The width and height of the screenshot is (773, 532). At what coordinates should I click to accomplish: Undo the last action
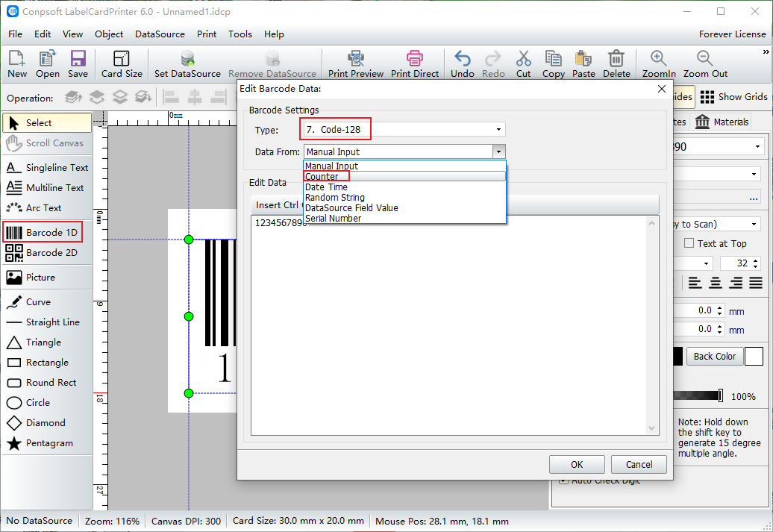pos(463,63)
